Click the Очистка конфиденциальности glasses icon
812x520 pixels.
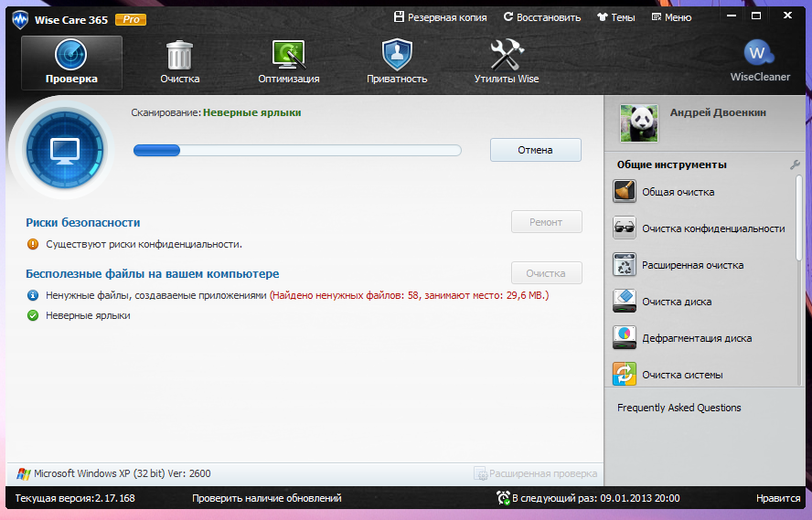(x=625, y=228)
